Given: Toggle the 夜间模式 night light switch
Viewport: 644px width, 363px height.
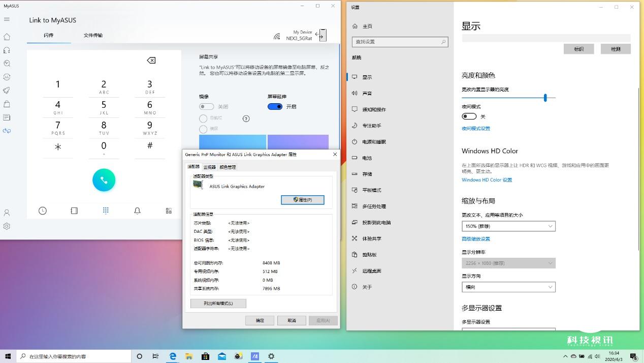Looking at the screenshot, I should point(469,116).
